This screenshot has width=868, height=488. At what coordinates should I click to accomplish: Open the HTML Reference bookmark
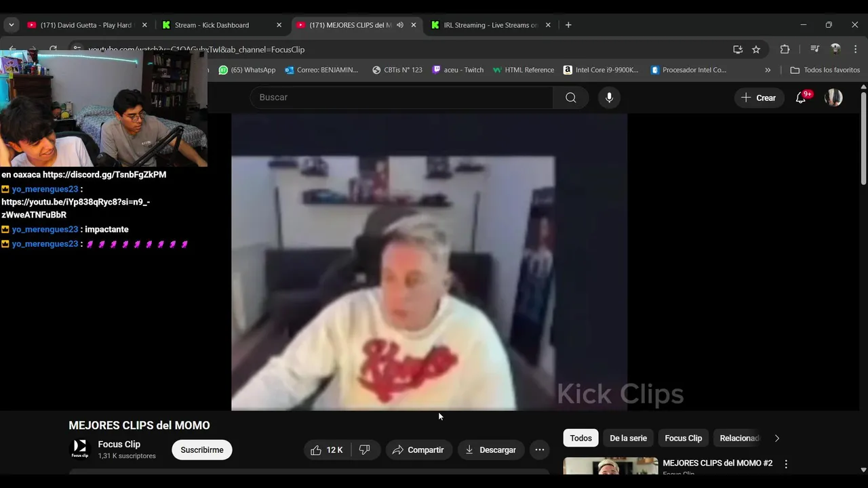[524, 70]
